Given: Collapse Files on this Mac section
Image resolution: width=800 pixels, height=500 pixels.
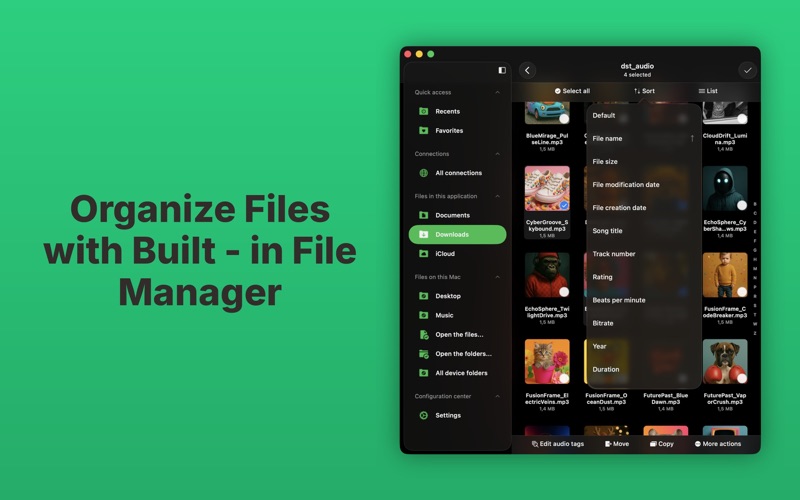Looking at the screenshot, I should pyautogui.click(x=497, y=277).
